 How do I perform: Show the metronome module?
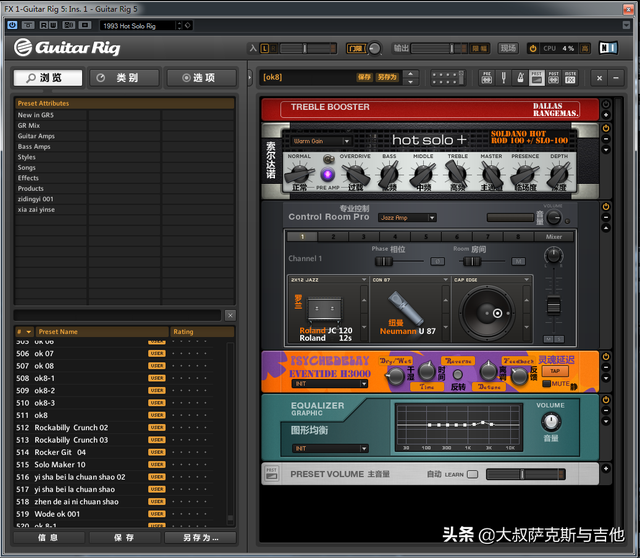[x=520, y=78]
